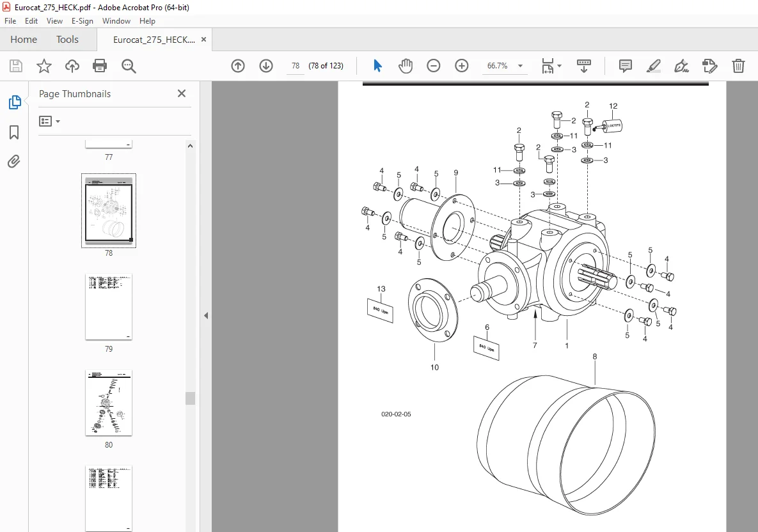Open the View menu
The image size is (758, 532).
(x=54, y=20)
